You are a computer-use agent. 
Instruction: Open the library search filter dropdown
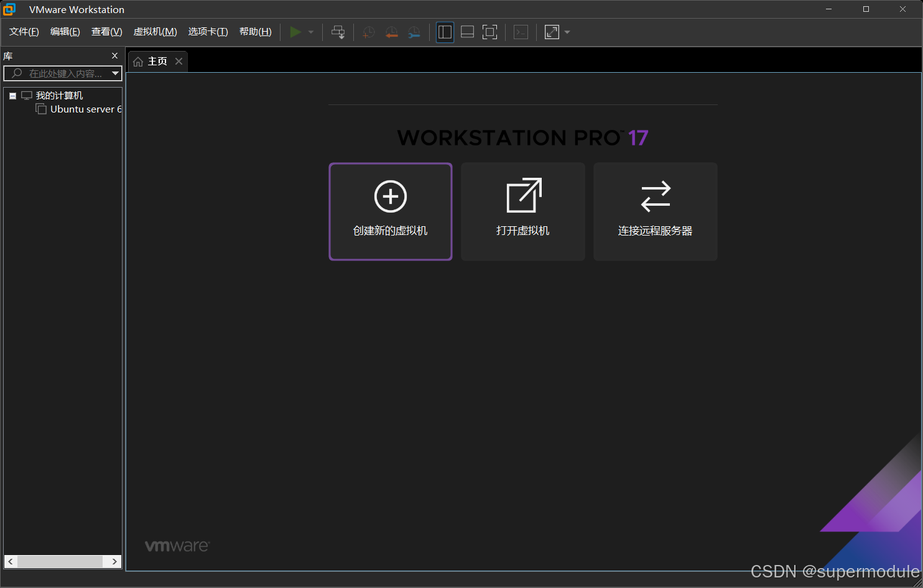point(116,73)
